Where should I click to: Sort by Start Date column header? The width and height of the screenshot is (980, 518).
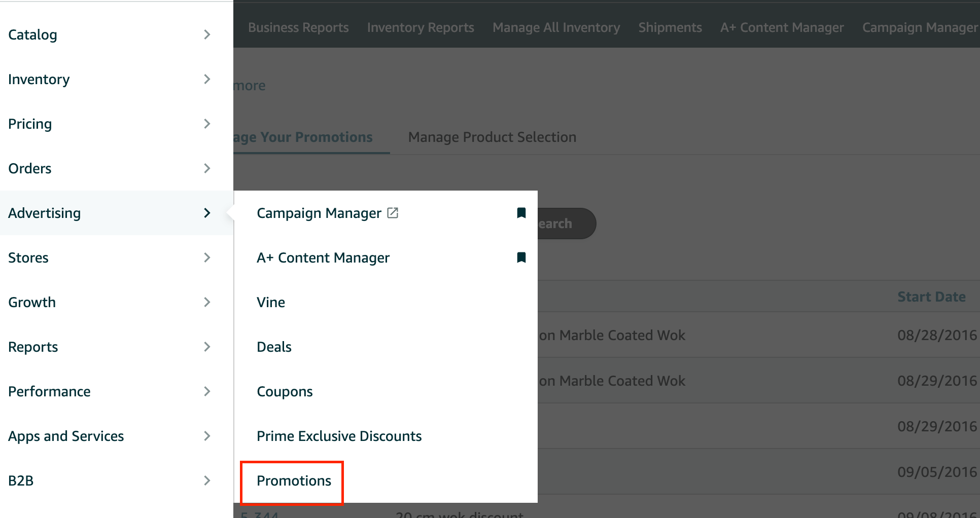tap(931, 297)
